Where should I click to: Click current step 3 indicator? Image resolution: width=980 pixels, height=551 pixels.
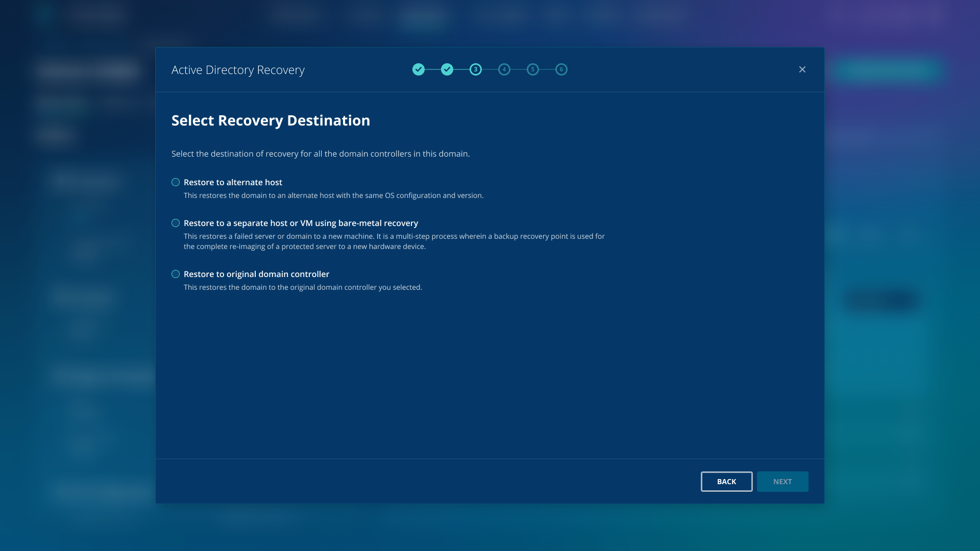point(476,69)
